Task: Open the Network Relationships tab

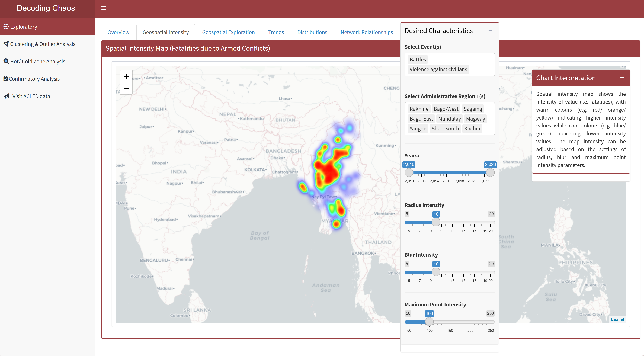Action: pyautogui.click(x=367, y=32)
